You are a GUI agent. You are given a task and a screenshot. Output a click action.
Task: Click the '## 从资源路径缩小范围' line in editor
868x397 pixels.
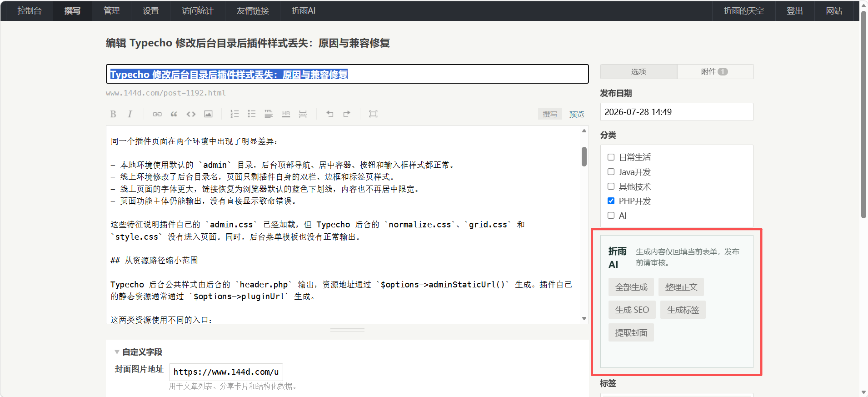tap(154, 261)
